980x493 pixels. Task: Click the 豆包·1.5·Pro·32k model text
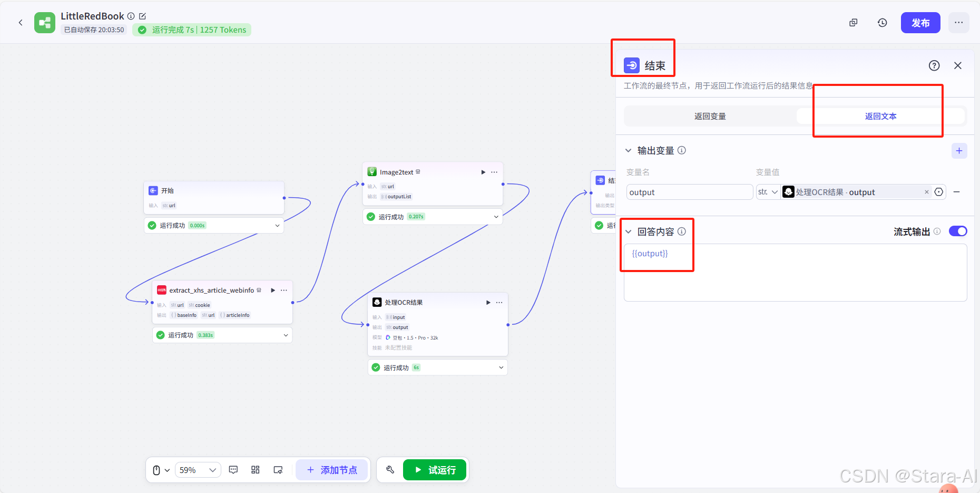[415, 337]
